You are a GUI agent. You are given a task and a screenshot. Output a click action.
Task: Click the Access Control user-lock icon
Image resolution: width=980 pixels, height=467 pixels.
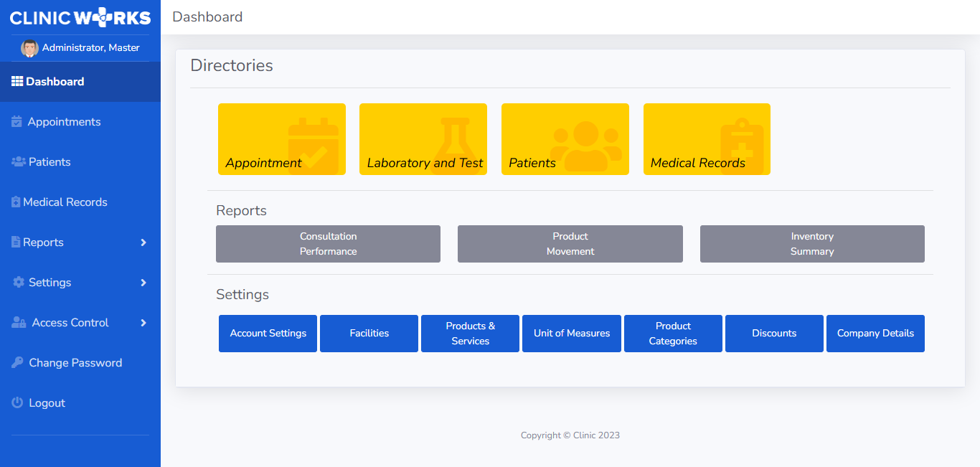19,323
